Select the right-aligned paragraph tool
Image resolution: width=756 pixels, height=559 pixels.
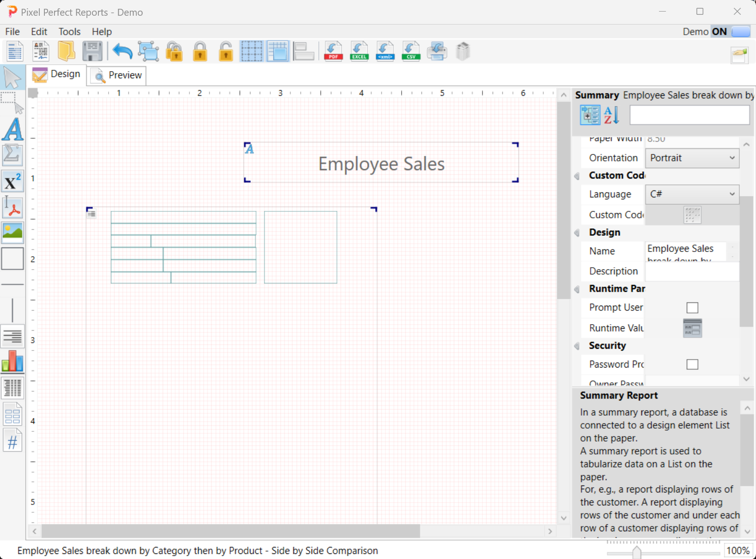click(12, 336)
